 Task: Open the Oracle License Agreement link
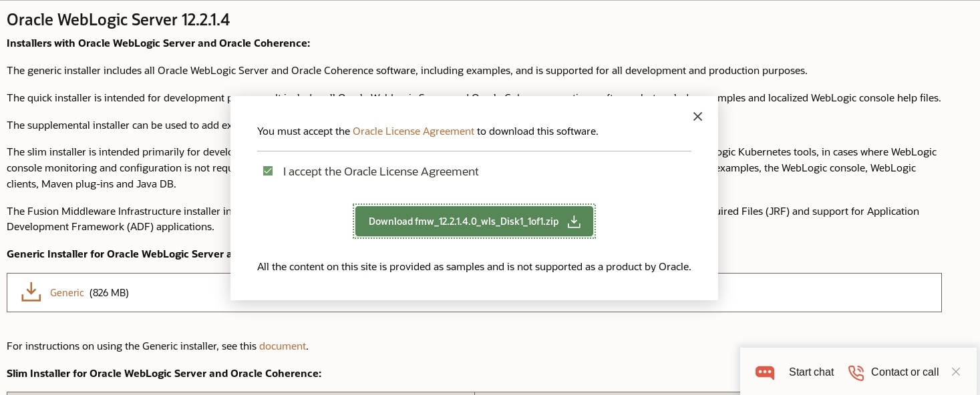coord(413,131)
